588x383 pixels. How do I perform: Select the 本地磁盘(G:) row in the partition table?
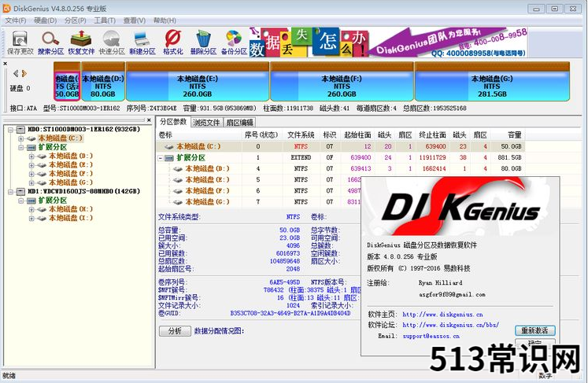pyautogui.click(x=259, y=202)
